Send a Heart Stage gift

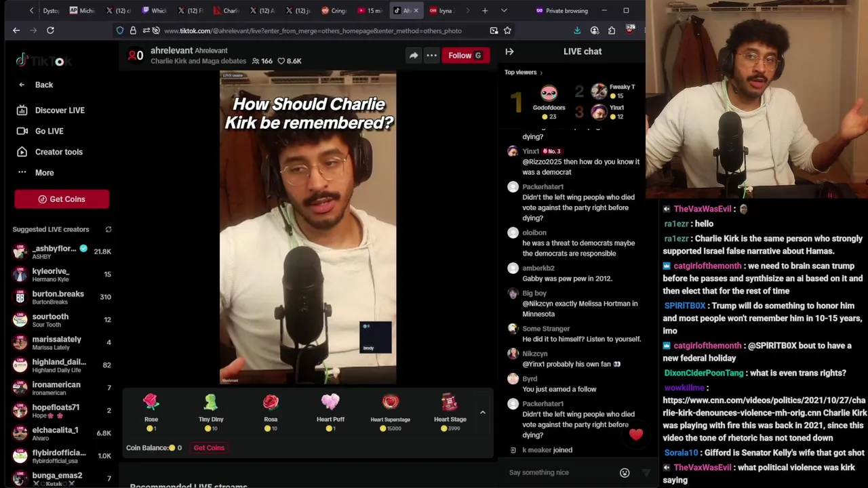(x=450, y=412)
